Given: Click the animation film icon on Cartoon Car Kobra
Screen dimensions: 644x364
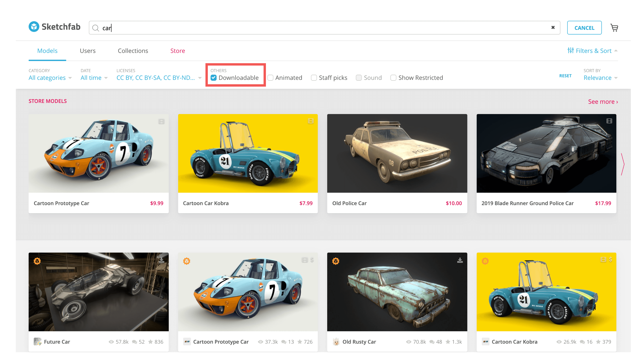Looking at the screenshot, I should tap(311, 121).
